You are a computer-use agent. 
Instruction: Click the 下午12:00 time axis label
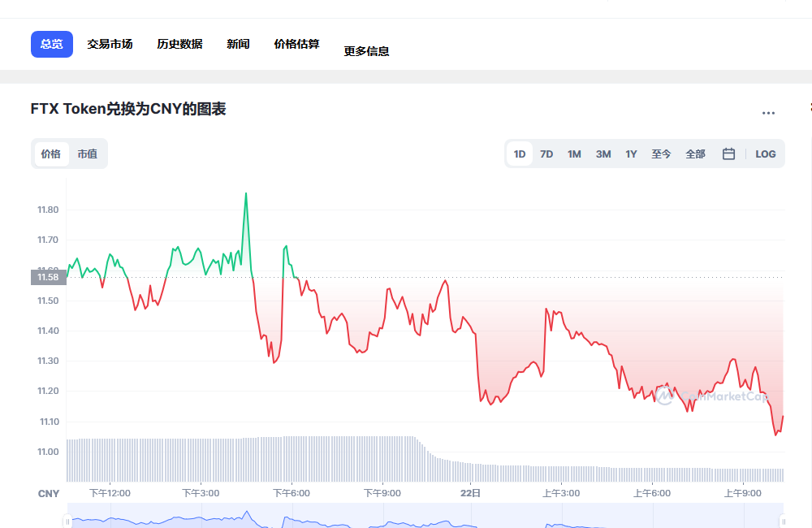point(110,493)
